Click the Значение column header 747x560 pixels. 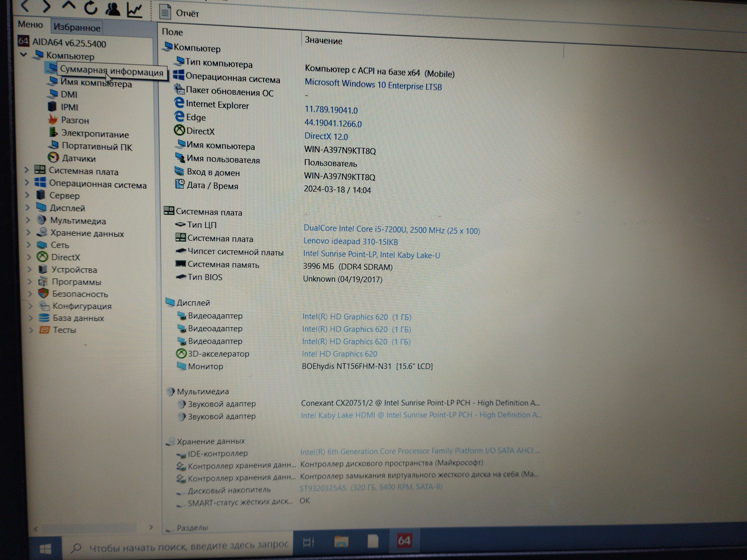323,40
